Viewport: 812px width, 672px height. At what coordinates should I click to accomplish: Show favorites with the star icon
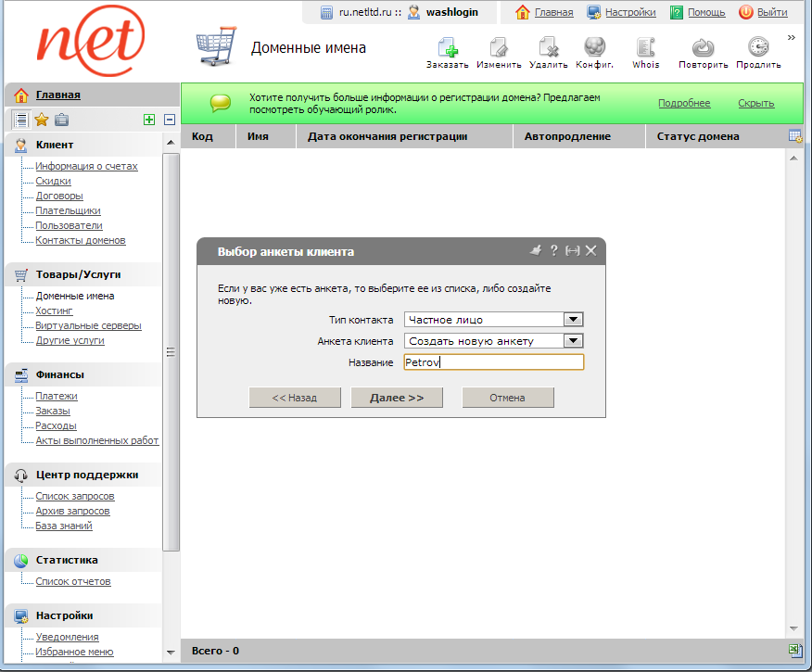[x=42, y=120]
